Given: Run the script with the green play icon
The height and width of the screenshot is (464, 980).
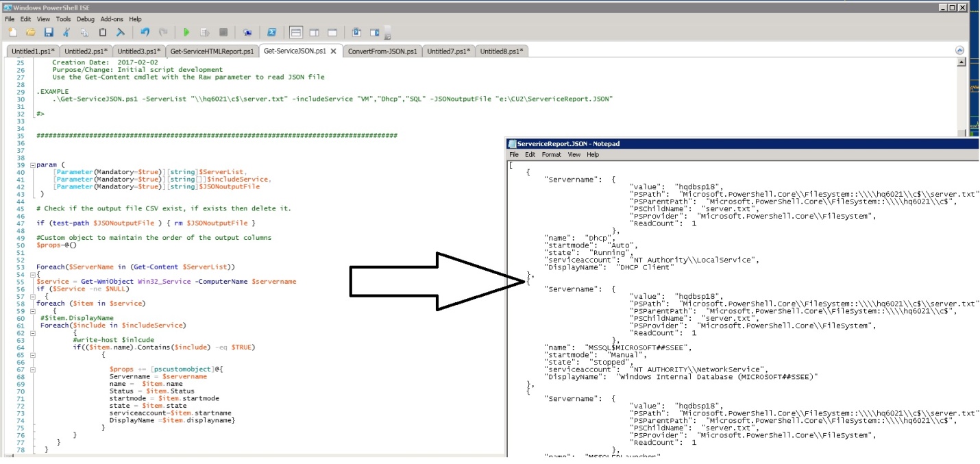Looking at the screenshot, I should pyautogui.click(x=186, y=32).
